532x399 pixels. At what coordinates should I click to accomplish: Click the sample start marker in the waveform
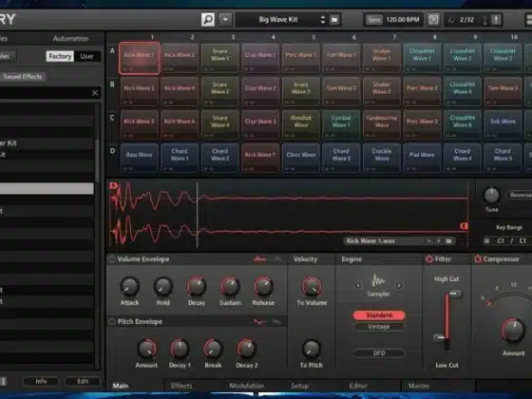pos(114,186)
